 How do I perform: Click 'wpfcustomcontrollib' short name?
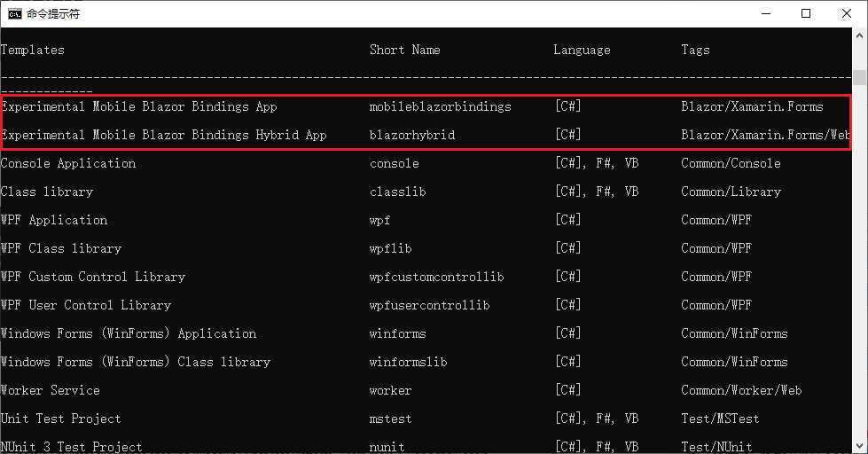(x=437, y=277)
